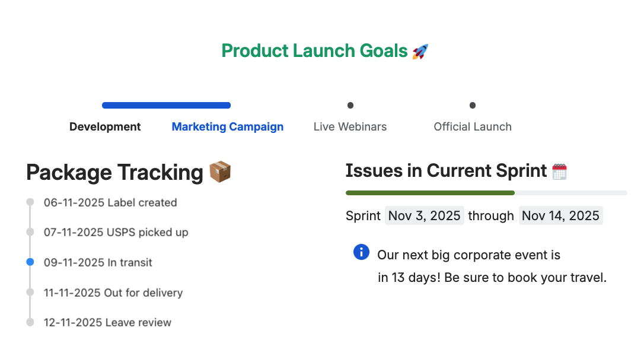Open the Nov 14, 2025 end date
The image size is (644, 362).
(x=560, y=215)
